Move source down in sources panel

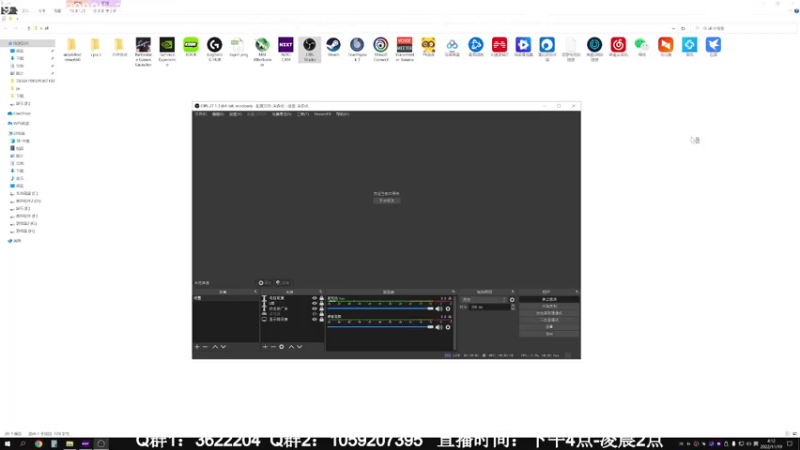tap(299, 347)
